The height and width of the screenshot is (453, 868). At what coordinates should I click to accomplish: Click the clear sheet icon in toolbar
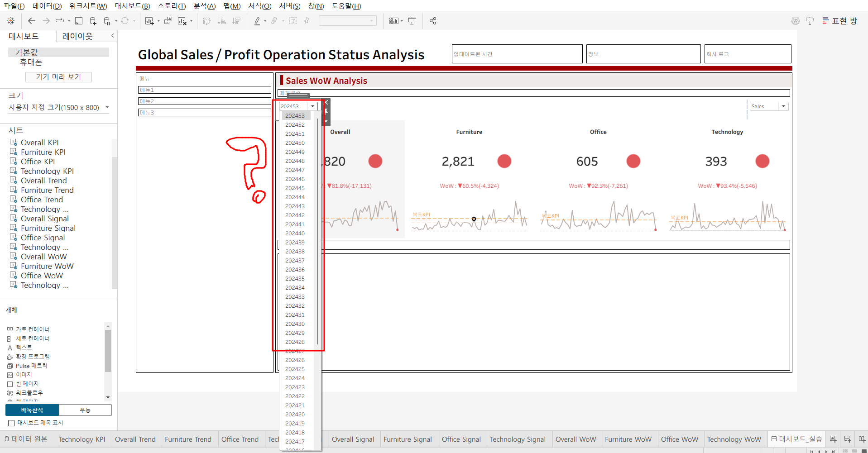[x=182, y=21]
